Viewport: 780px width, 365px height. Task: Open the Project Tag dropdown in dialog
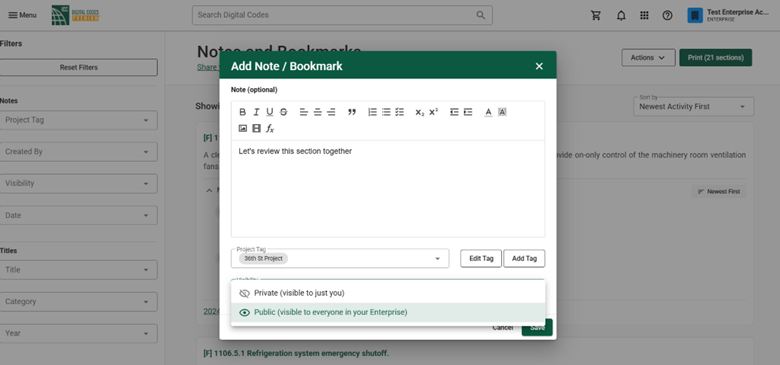point(340,259)
